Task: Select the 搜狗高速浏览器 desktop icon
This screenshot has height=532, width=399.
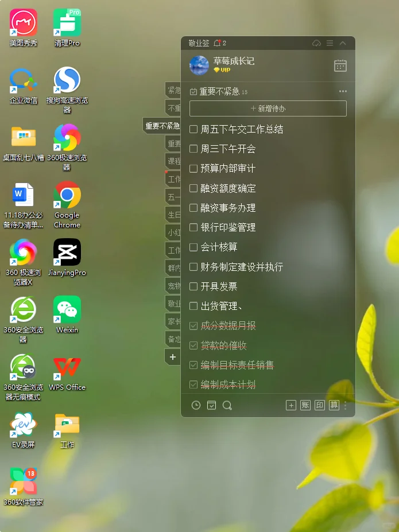Action: (x=67, y=90)
